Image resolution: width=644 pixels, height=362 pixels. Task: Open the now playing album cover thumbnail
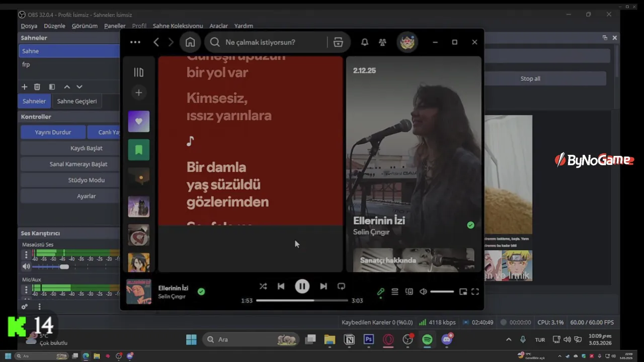(x=138, y=292)
